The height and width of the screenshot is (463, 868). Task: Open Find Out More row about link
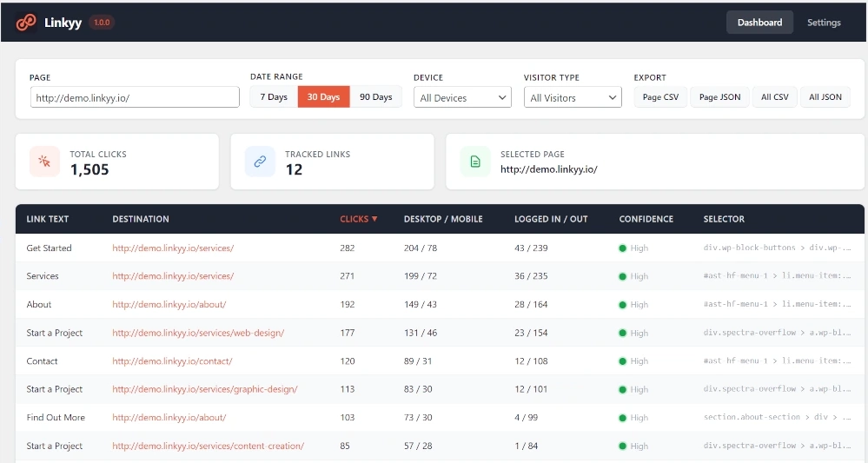tap(169, 418)
